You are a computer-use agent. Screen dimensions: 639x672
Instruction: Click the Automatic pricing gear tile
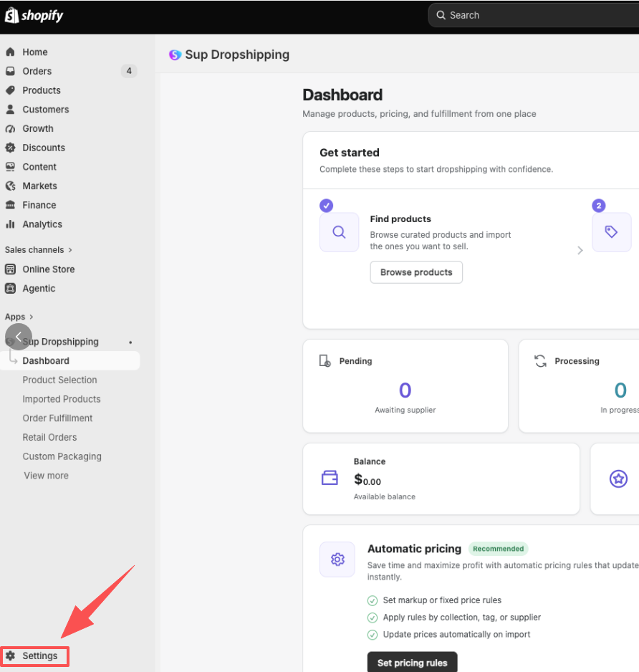coord(337,560)
